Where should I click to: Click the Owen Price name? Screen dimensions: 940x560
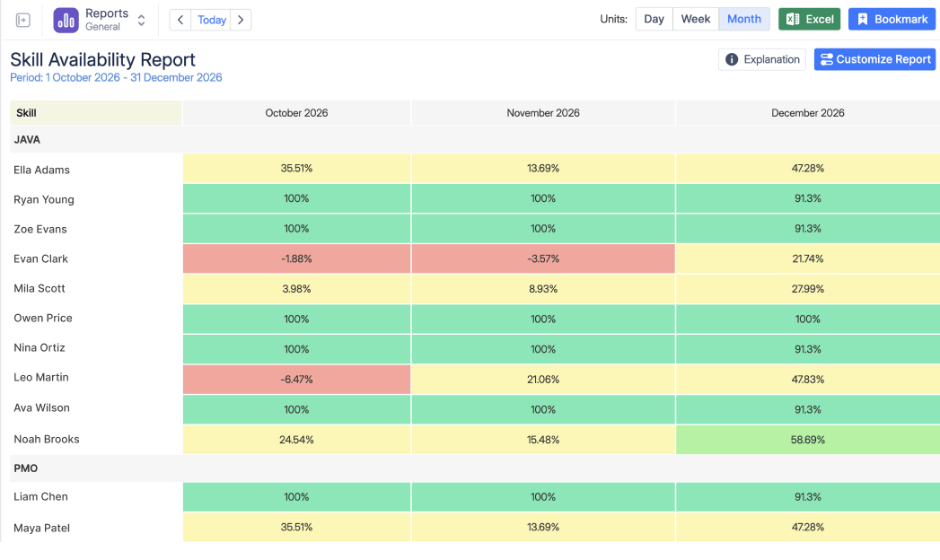coord(42,318)
